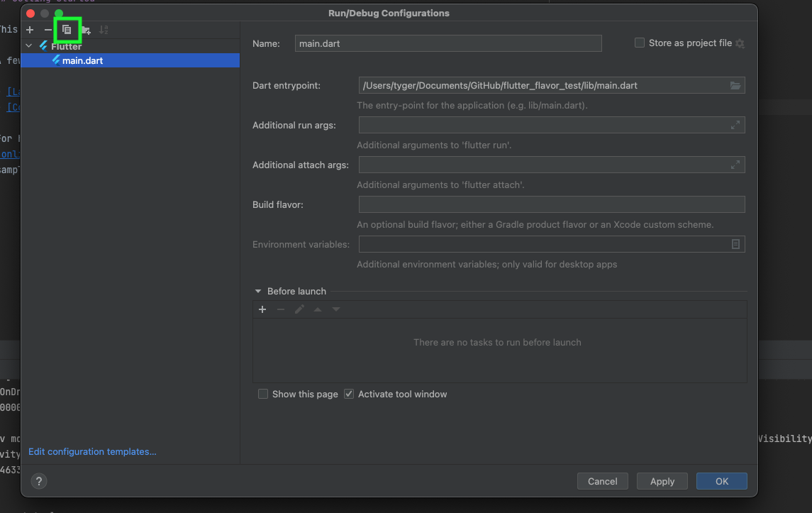Uncheck Activate tool window

point(349,394)
